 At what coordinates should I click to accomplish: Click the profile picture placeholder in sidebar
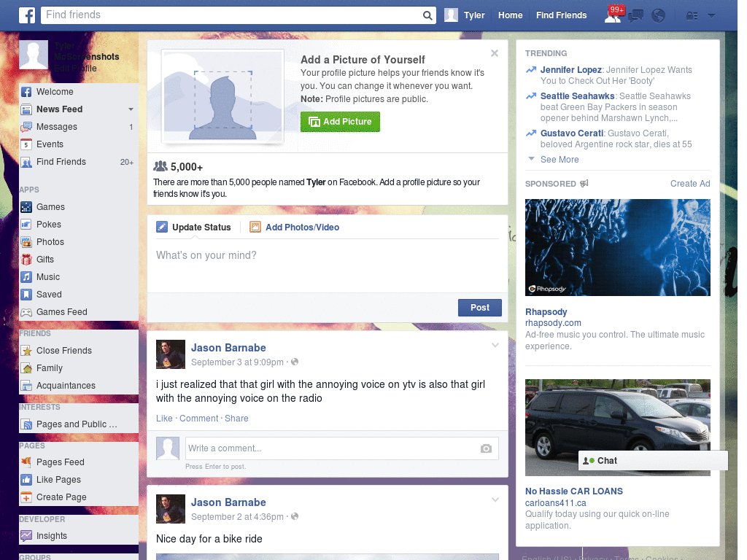[x=34, y=55]
